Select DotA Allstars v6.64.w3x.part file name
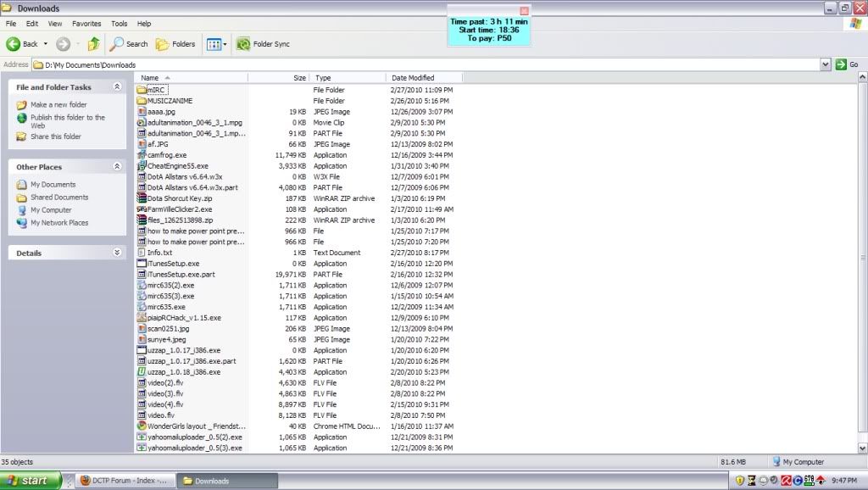The width and height of the screenshot is (868, 490). click(192, 187)
